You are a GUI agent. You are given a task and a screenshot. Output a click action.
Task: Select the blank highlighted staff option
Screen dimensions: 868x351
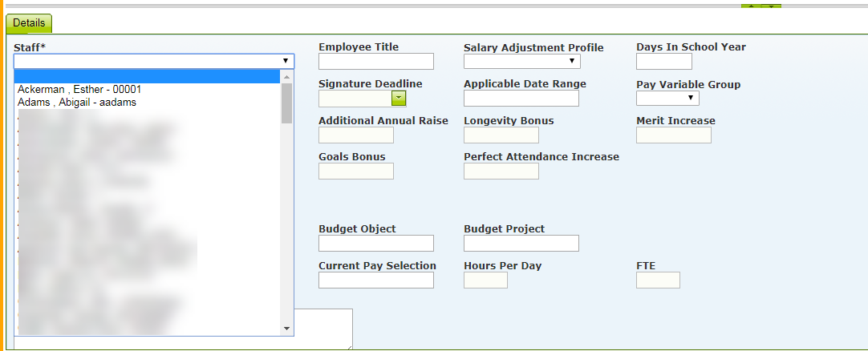(148, 78)
